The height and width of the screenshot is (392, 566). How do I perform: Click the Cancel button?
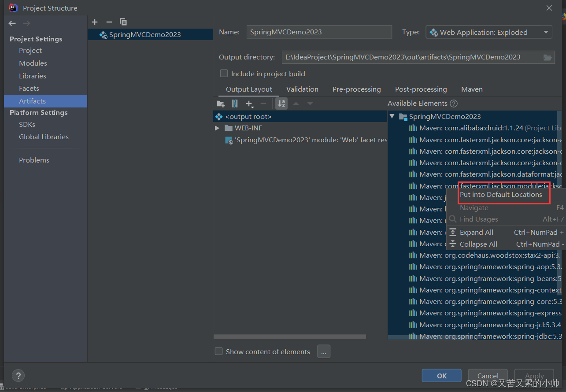488,376
